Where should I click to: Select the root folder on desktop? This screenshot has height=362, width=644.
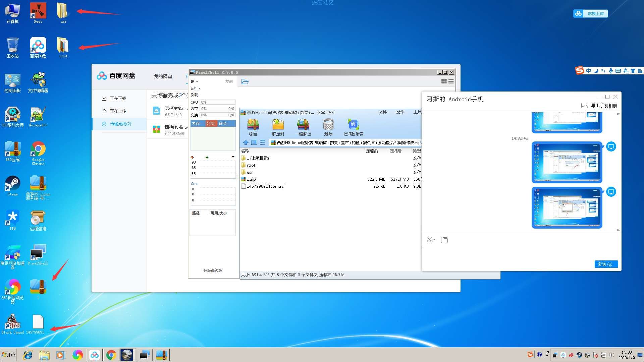click(63, 48)
